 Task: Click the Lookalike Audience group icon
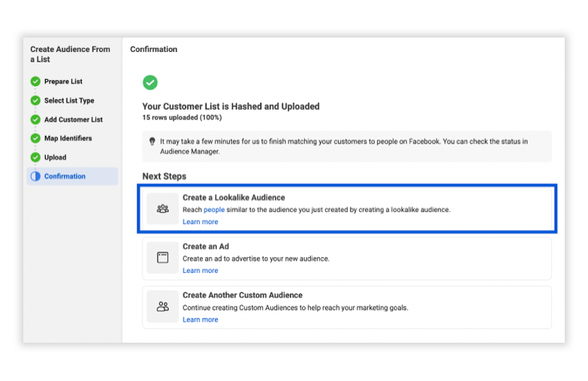162,209
